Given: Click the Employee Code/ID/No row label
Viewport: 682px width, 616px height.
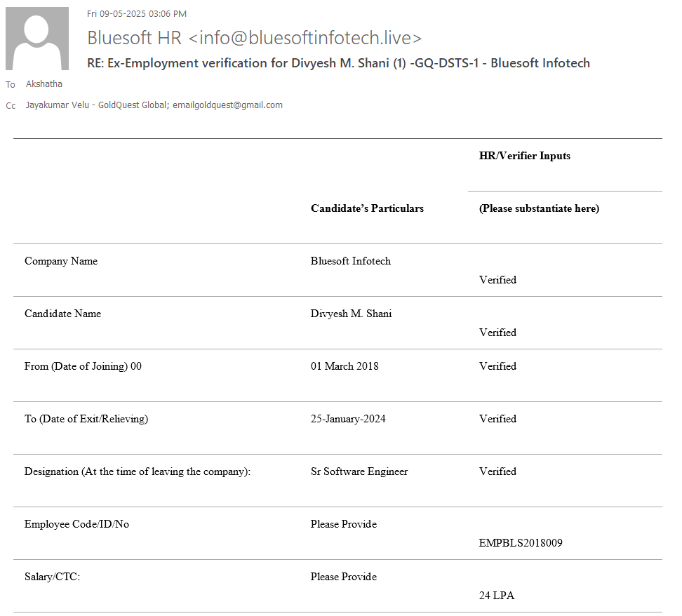Looking at the screenshot, I should [76, 524].
